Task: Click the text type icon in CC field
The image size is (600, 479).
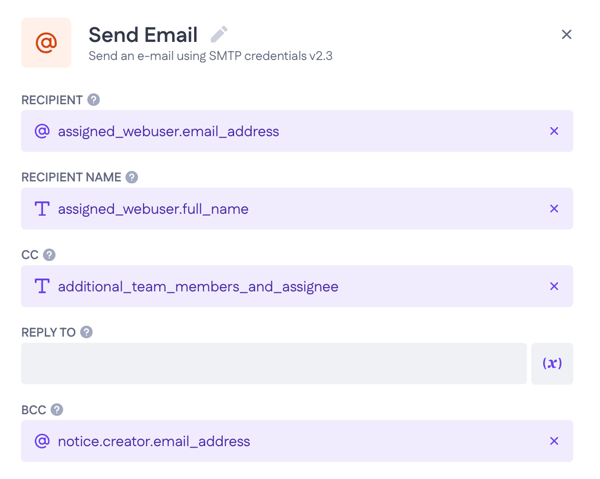Action: [x=42, y=286]
